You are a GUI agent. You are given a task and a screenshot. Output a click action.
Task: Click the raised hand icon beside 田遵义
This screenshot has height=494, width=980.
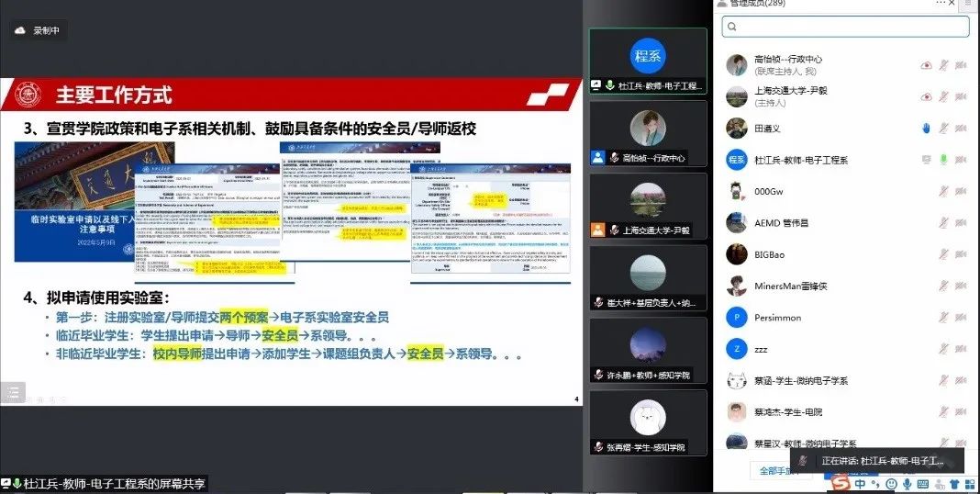[x=926, y=128]
